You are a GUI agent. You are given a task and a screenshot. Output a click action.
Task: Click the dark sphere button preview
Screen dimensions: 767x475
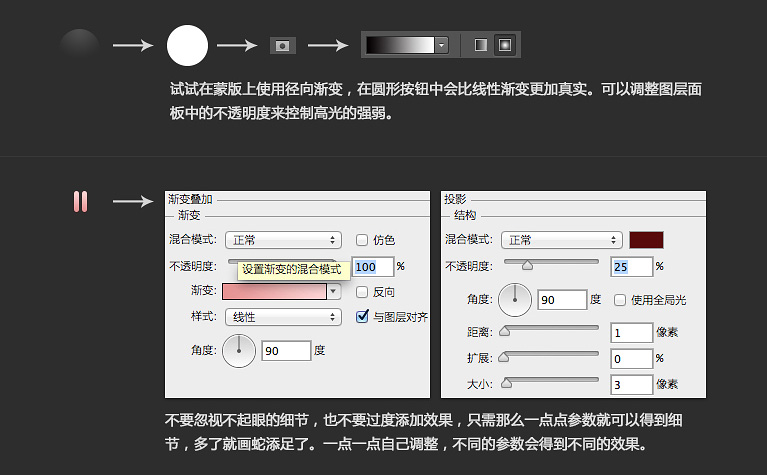(x=79, y=45)
